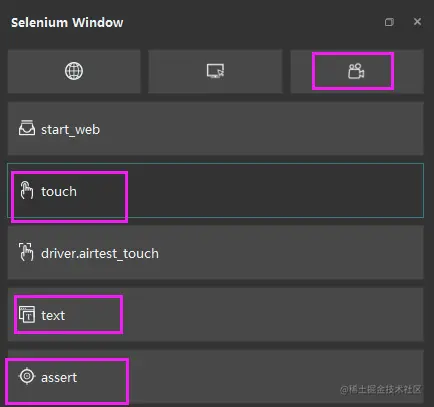The height and width of the screenshot is (407, 434).
Task: Click the hand icon beside touch
Action: 27,190
